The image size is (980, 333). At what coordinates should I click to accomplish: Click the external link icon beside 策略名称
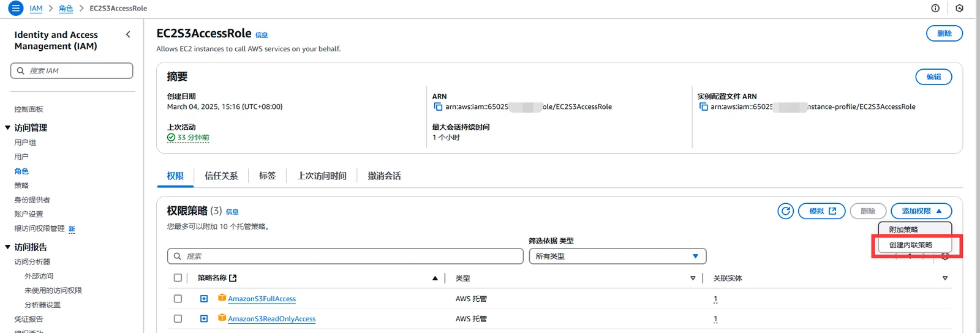coord(233,278)
